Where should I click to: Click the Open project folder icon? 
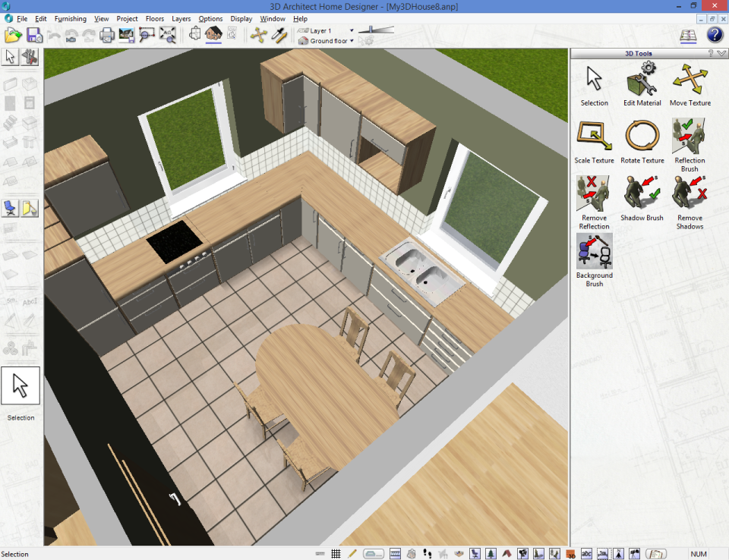(x=13, y=36)
